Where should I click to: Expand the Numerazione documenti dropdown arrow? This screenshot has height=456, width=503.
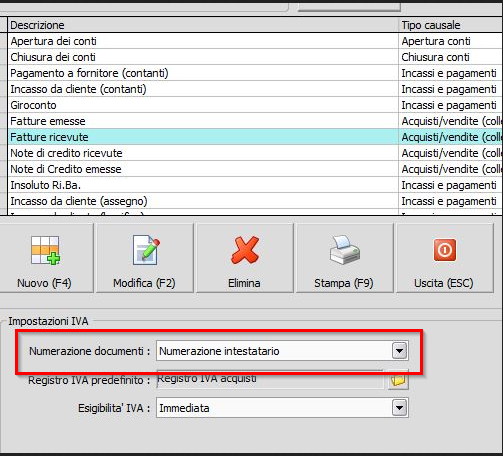tap(399, 351)
